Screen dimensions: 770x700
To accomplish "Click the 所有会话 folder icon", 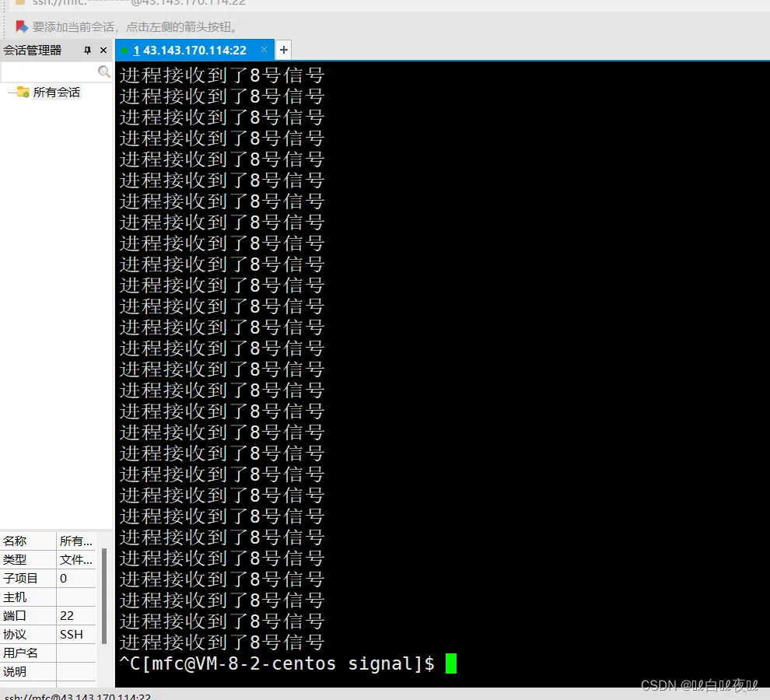I will 23,92.
